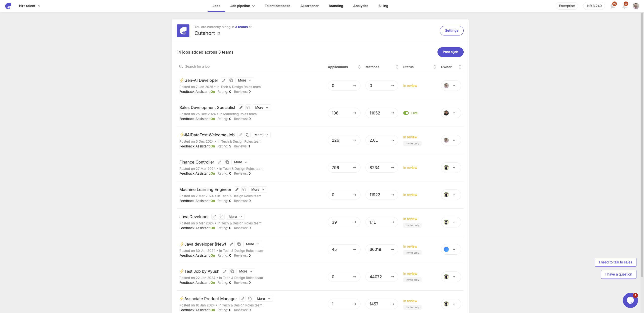The image size is (644, 313).
Task: Open the external link icon beside Cutshort
Action: coord(219,33)
